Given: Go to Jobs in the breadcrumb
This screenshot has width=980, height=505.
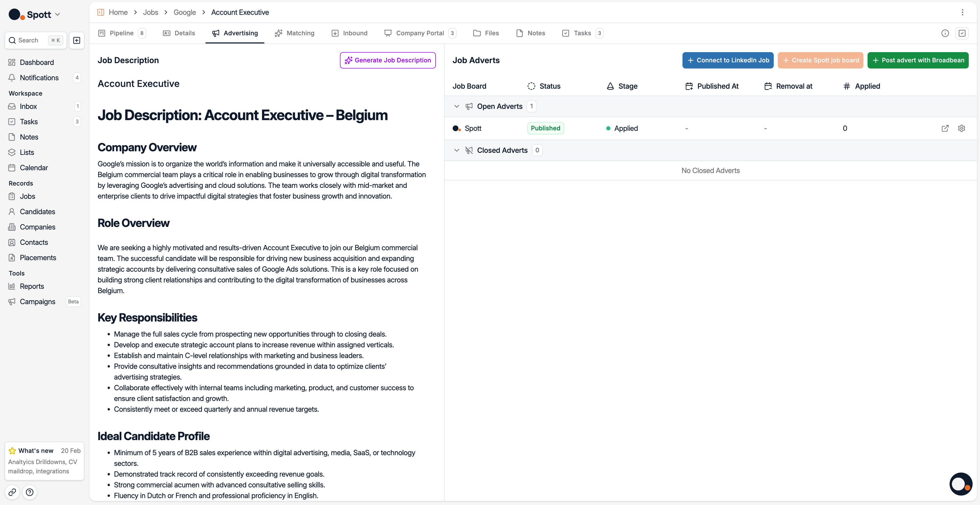Looking at the screenshot, I should tap(151, 12).
